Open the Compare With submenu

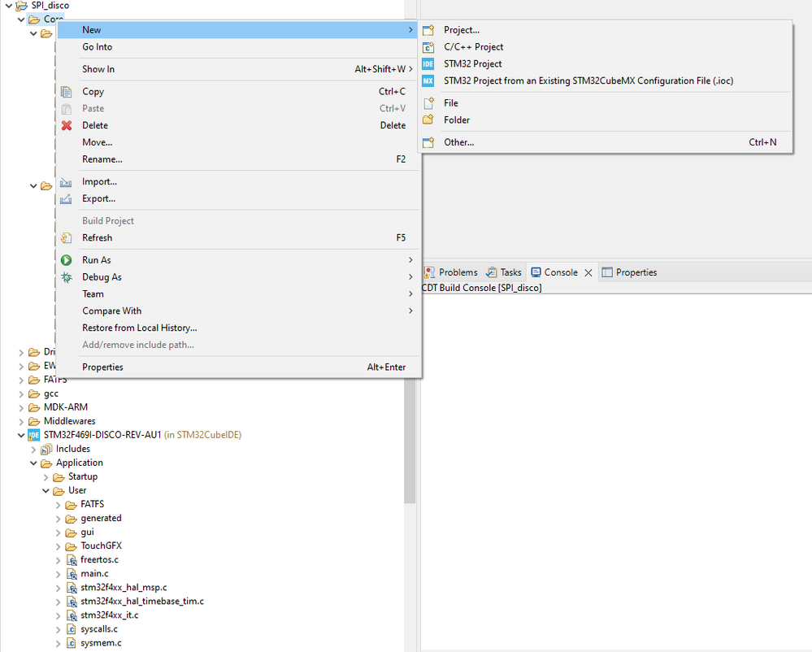[x=239, y=311]
